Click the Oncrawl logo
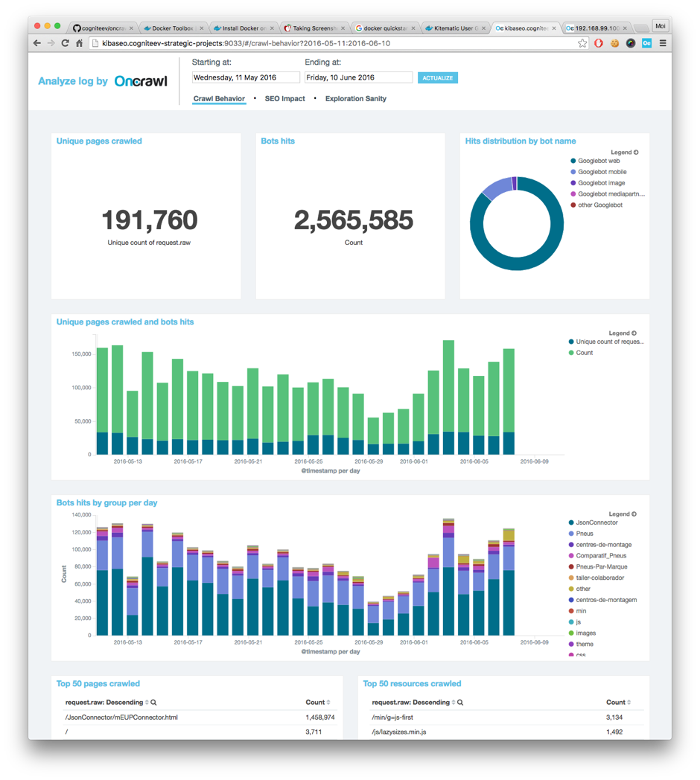Image resolution: width=700 pixels, height=780 pixels. coord(141,81)
